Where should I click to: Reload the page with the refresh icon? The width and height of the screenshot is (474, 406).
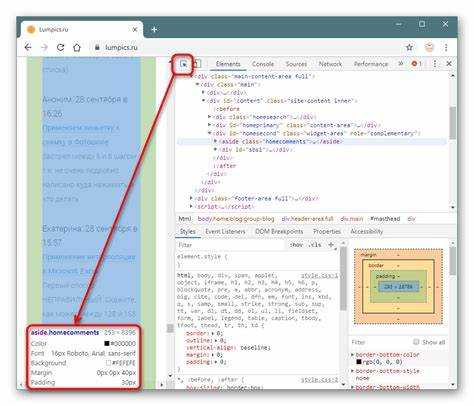coord(60,47)
